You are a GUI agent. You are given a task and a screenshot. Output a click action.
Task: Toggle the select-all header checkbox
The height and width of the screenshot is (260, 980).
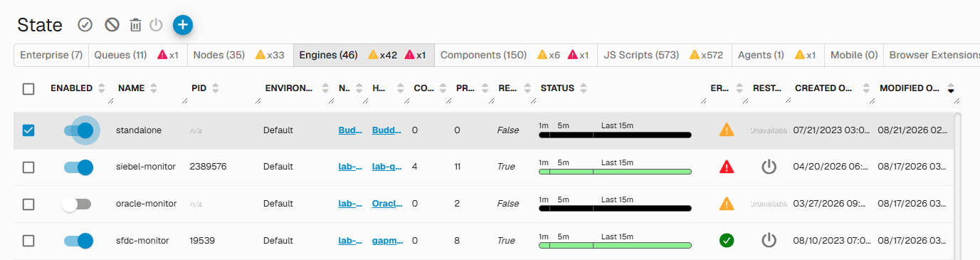pos(28,89)
